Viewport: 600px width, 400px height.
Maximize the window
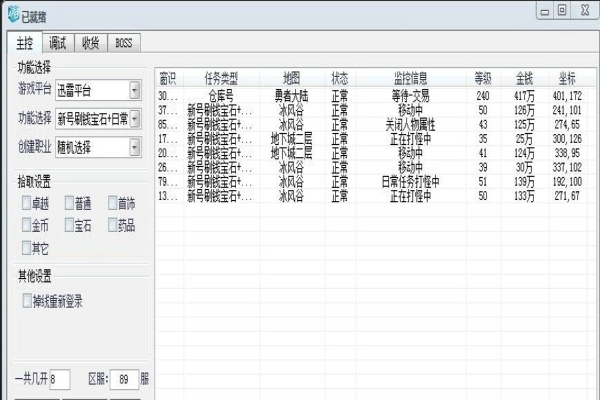pyautogui.click(x=562, y=10)
